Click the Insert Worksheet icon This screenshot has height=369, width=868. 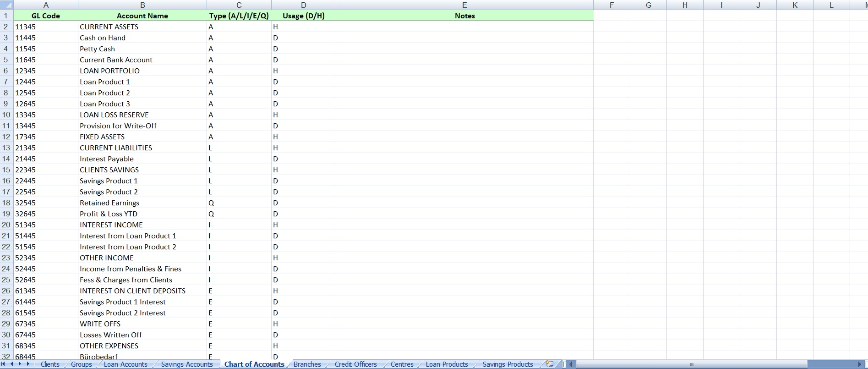click(x=550, y=364)
